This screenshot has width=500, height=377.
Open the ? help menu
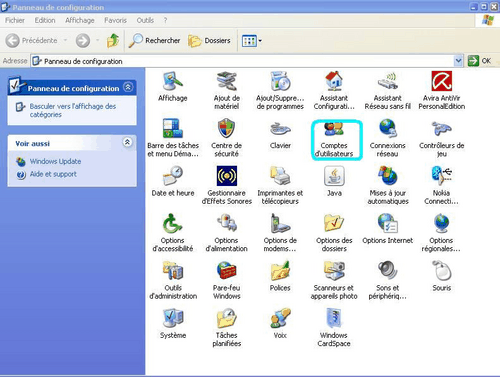pyautogui.click(x=165, y=20)
